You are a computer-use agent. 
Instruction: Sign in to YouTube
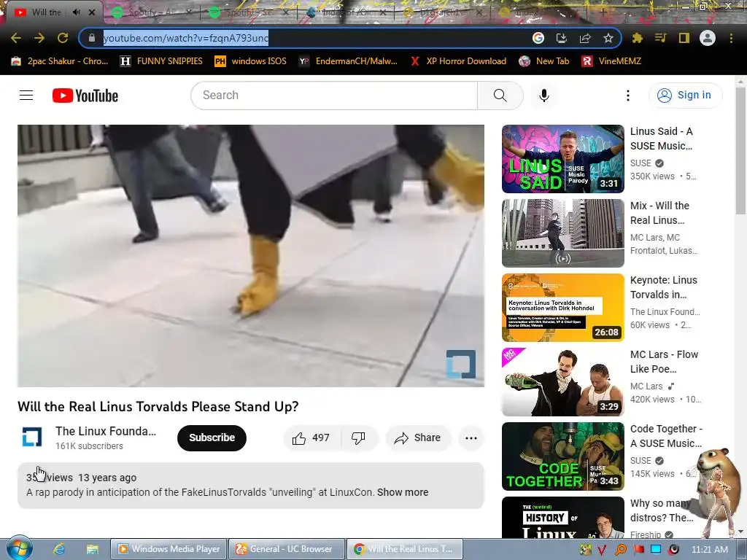(685, 96)
